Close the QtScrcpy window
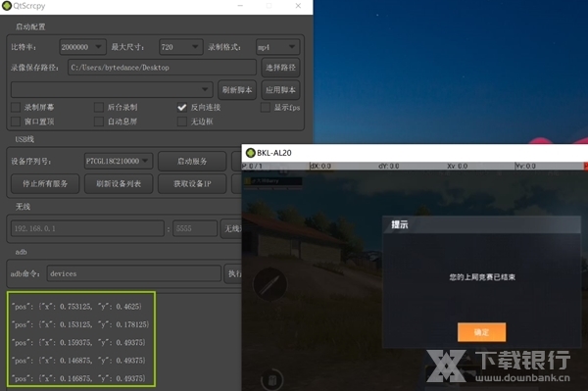Screen dimensions: 588x391 [x=298, y=6]
